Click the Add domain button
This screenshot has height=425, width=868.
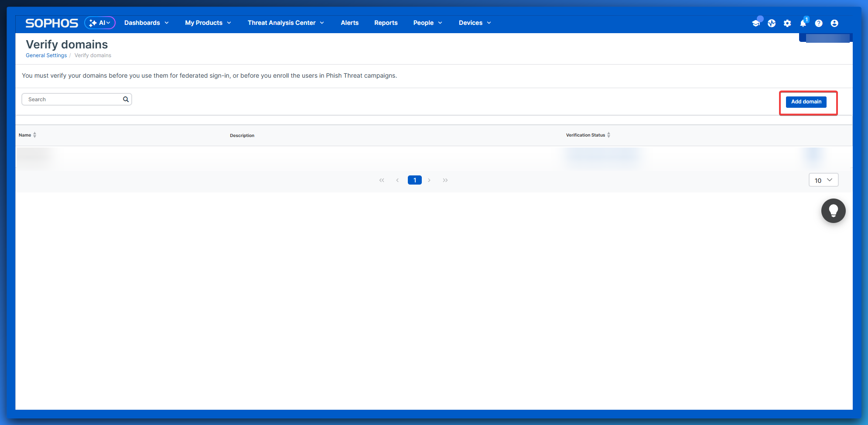806,102
